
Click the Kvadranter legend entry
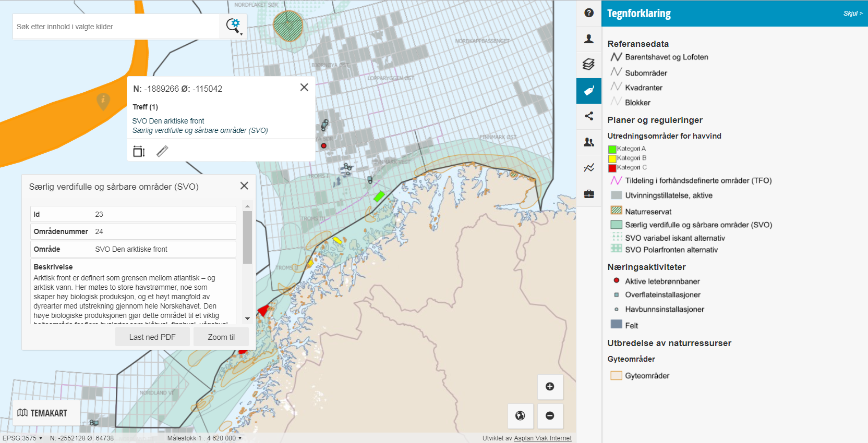pos(644,88)
